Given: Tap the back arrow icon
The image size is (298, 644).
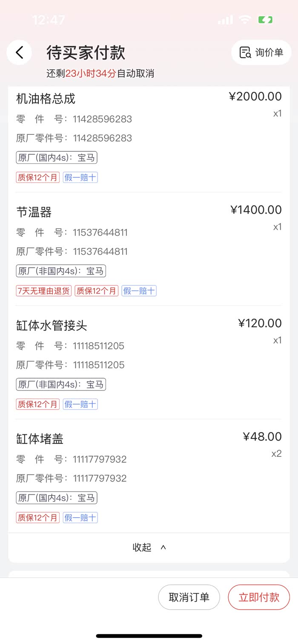Looking at the screenshot, I should (19, 52).
